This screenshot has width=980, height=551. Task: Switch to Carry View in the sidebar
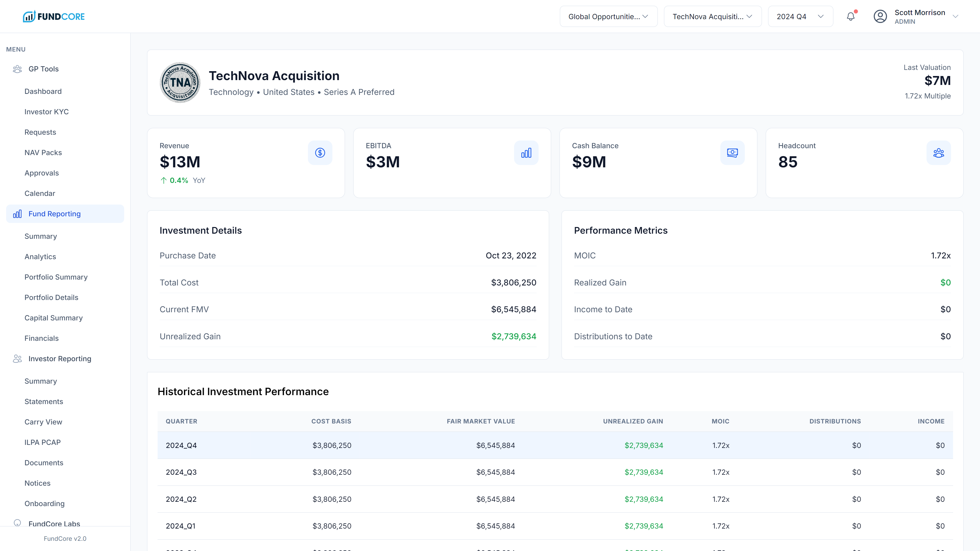pos(43,422)
